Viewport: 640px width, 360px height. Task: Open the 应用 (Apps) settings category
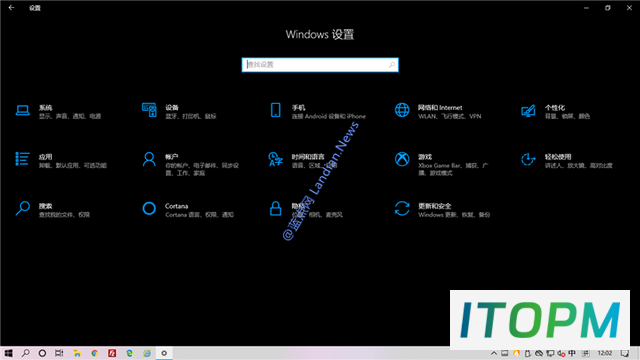61,160
